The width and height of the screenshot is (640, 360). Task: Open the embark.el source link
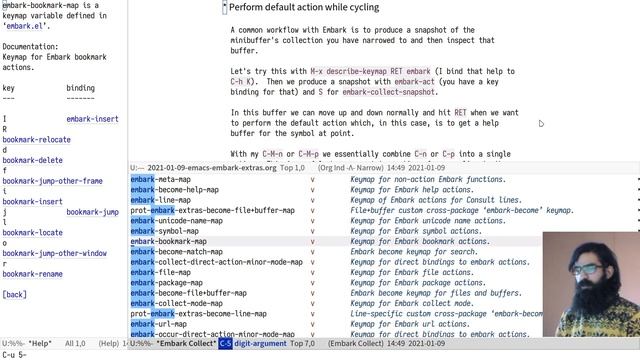(24, 26)
